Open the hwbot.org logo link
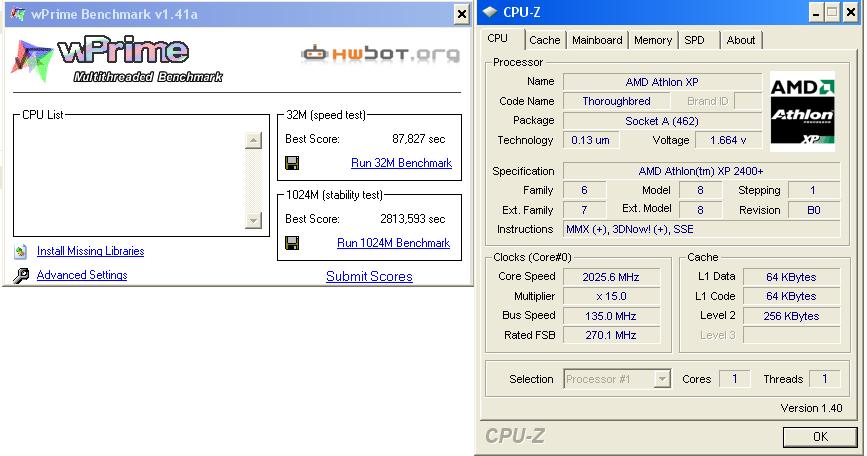This screenshot has height=456, width=867. [x=380, y=54]
